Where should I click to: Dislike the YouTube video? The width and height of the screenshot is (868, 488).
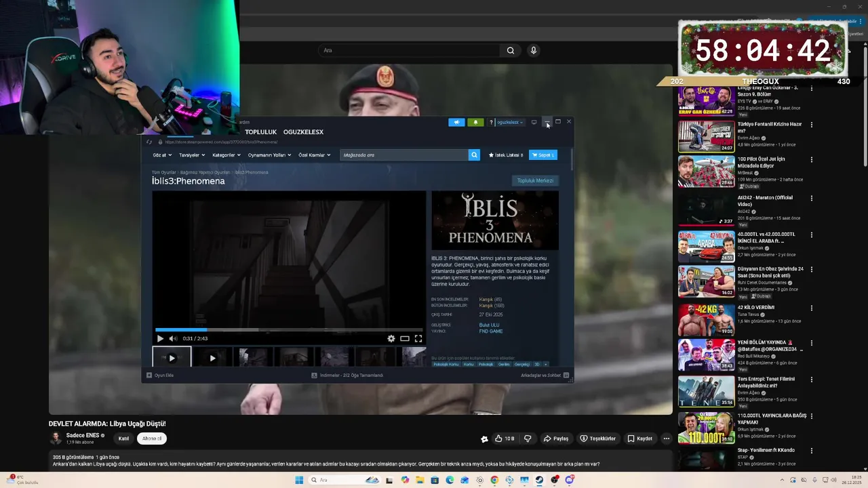528,439
